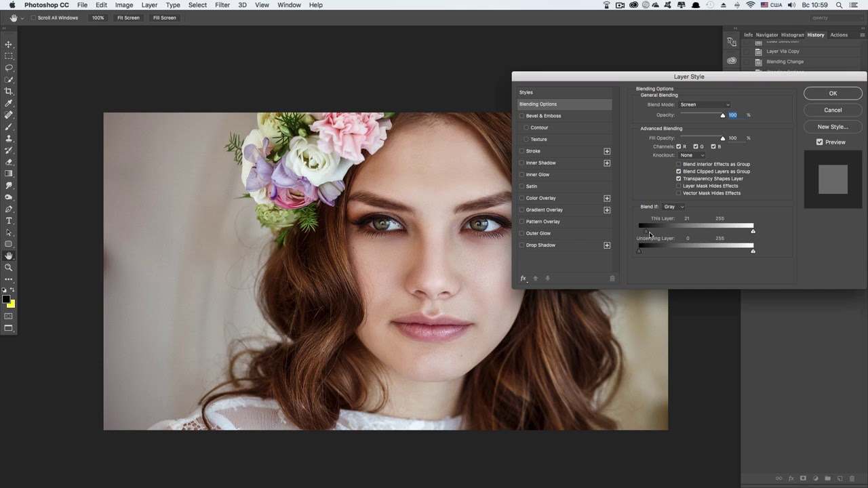The image size is (868, 488).
Task: Click the Stroke add-effect plus icon
Action: click(x=607, y=151)
